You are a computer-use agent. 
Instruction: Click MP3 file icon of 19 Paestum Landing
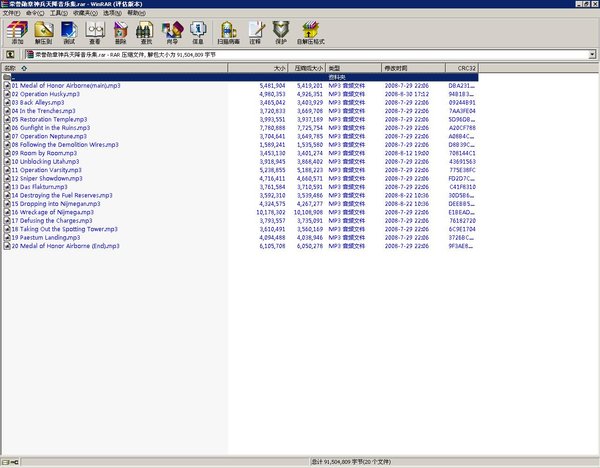[7, 237]
